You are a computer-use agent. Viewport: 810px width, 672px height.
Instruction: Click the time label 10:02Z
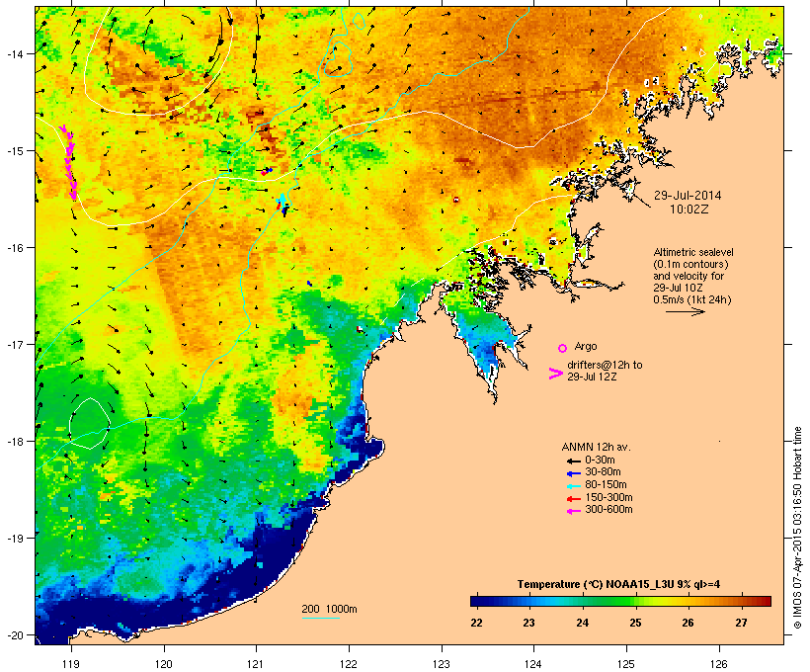[689, 210]
